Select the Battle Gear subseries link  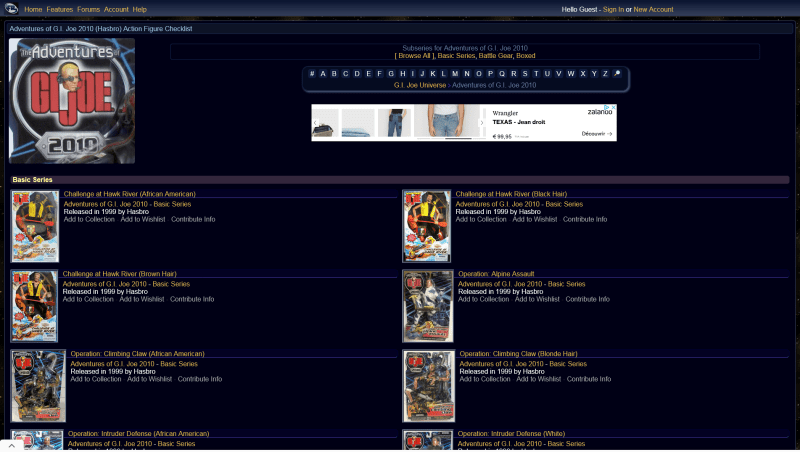click(x=497, y=56)
